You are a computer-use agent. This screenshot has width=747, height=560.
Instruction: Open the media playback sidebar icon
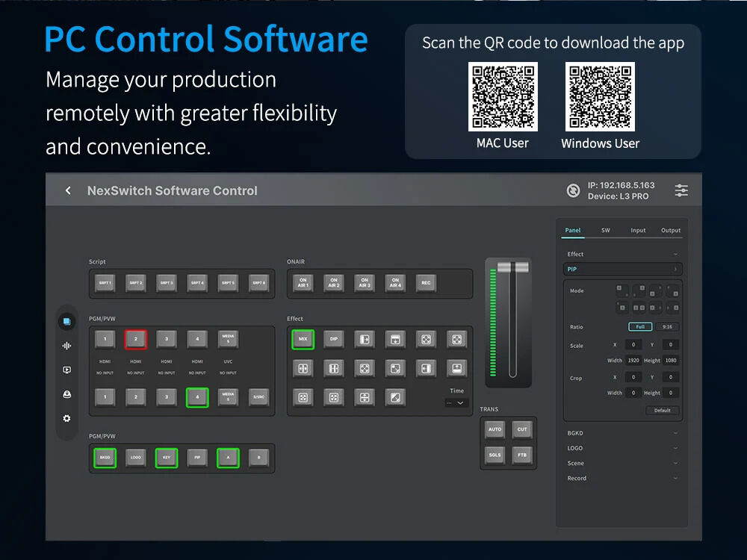click(x=66, y=370)
